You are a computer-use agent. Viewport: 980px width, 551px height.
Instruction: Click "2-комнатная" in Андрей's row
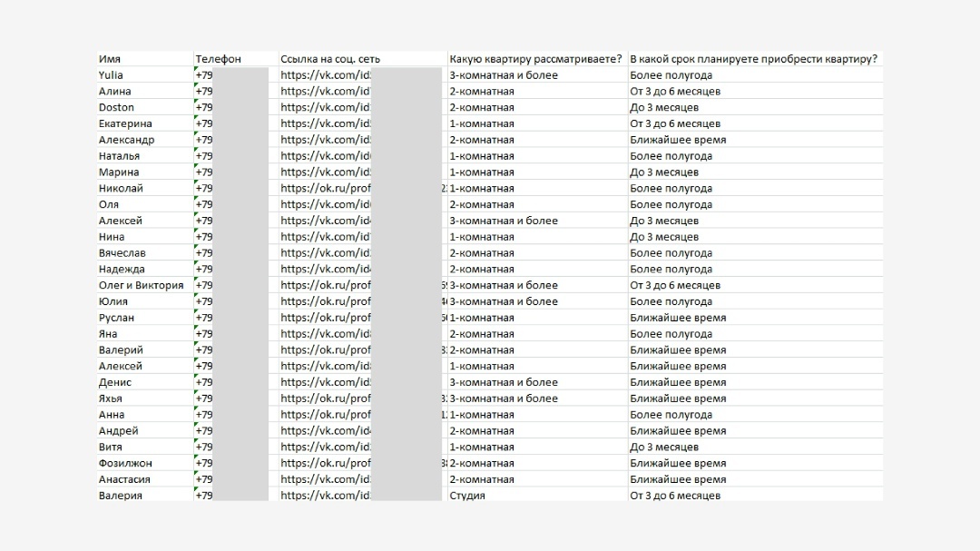(482, 431)
